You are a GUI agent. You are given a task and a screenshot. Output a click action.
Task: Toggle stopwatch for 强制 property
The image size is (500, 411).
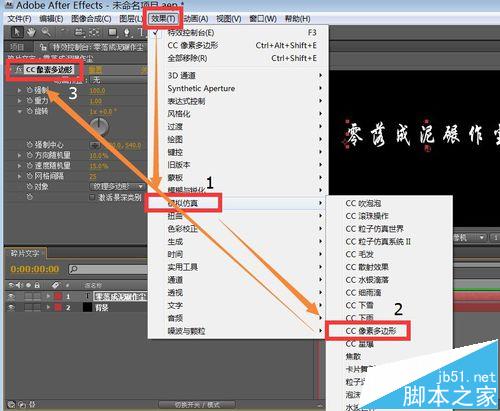[x=30, y=90]
